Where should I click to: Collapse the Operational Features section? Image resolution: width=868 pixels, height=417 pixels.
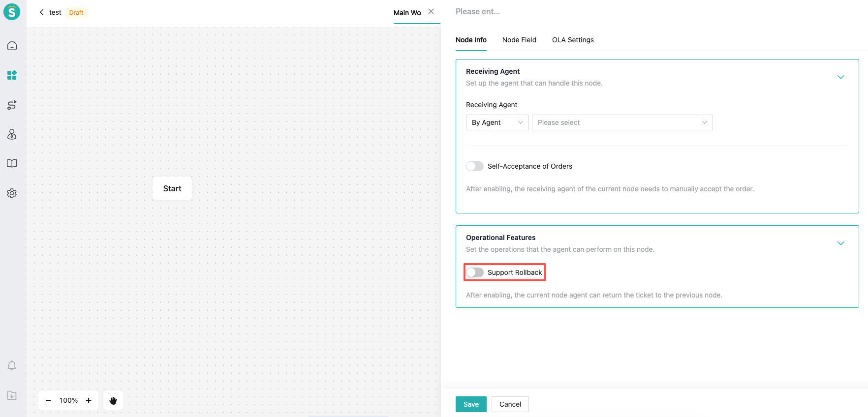[x=840, y=243]
